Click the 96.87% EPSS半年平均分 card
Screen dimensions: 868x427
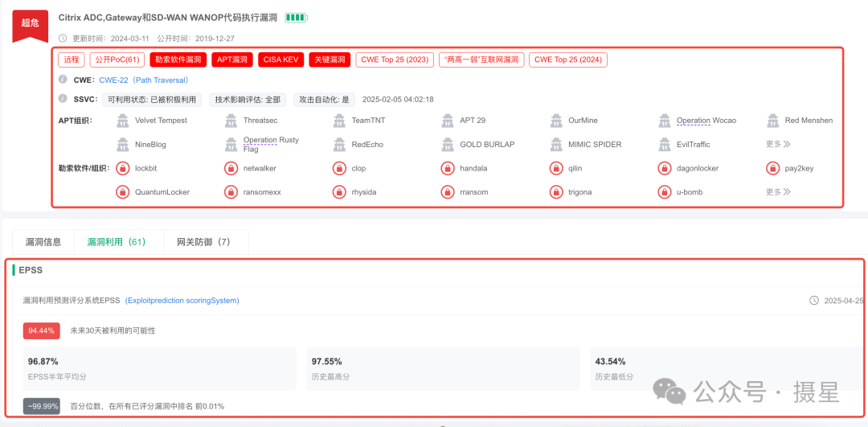159,369
